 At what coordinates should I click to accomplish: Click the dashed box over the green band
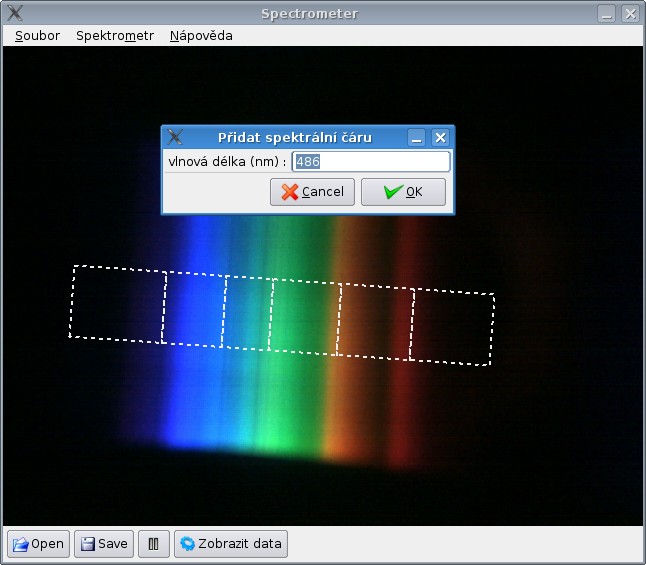[x=305, y=318]
